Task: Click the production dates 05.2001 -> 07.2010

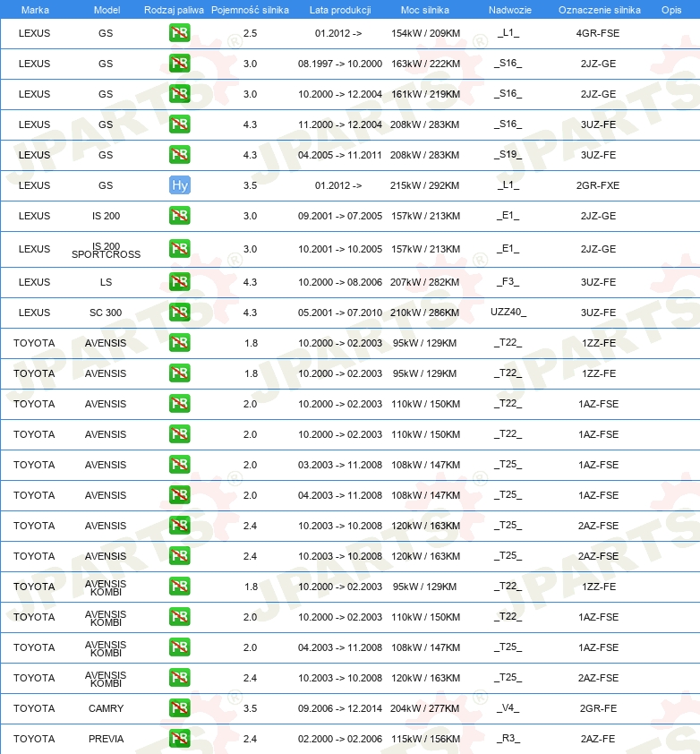Action: pyautogui.click(x=340, y=313)
